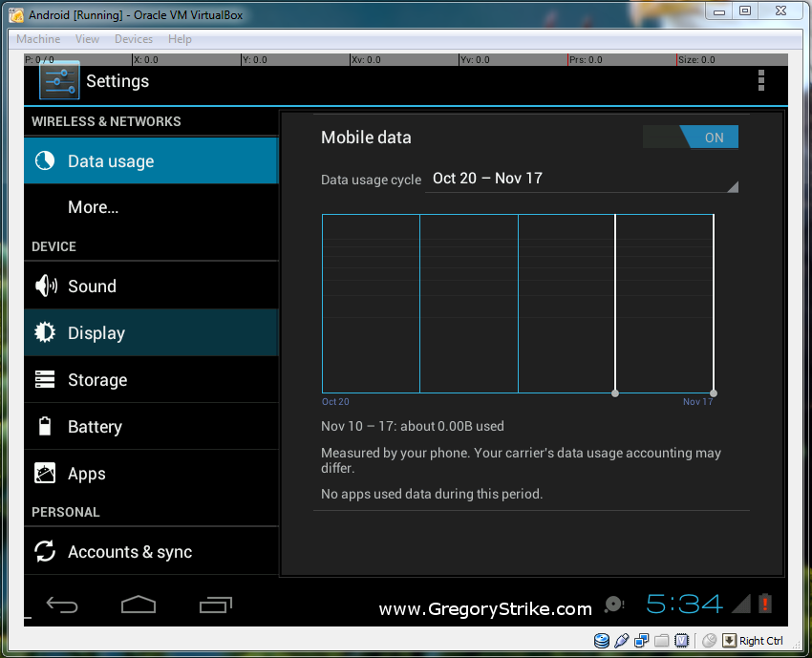Click the Storage icon in settings list

coord(45,380)
